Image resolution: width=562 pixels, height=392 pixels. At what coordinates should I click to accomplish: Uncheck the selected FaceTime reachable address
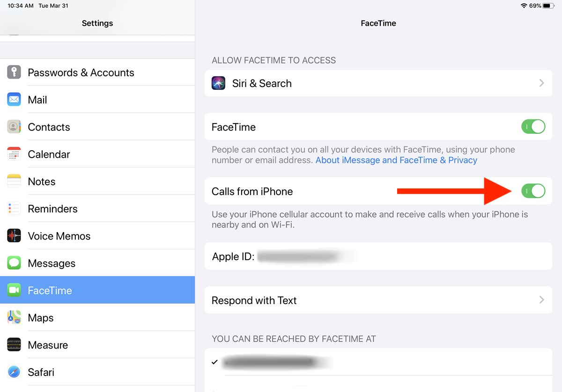[x=214, y=362]
